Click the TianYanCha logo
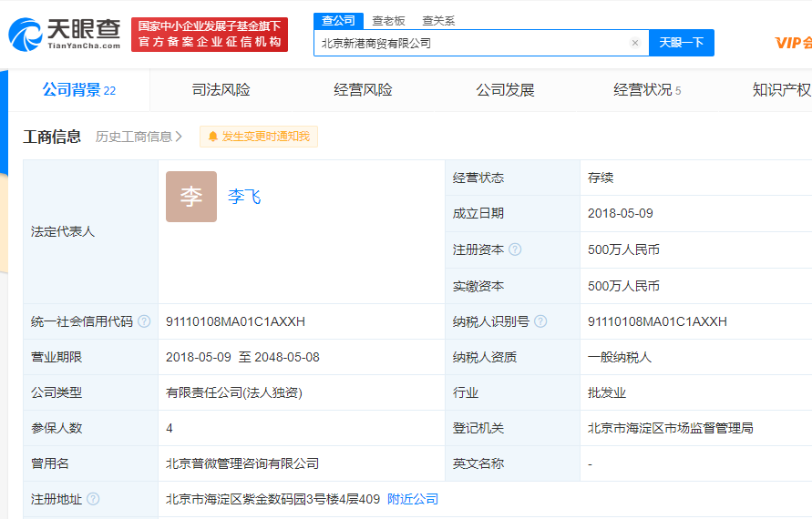 pyautogui.click(x=65, y=34)
